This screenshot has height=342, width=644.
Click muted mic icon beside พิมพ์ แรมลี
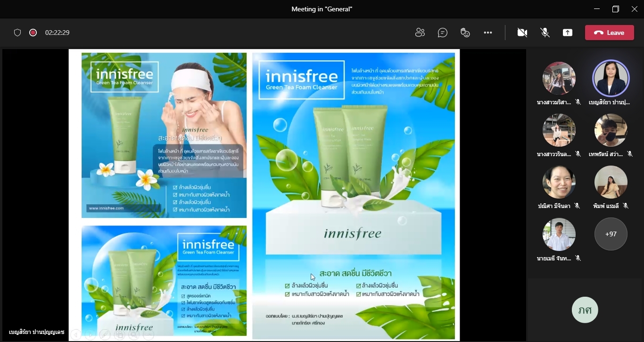626,206
